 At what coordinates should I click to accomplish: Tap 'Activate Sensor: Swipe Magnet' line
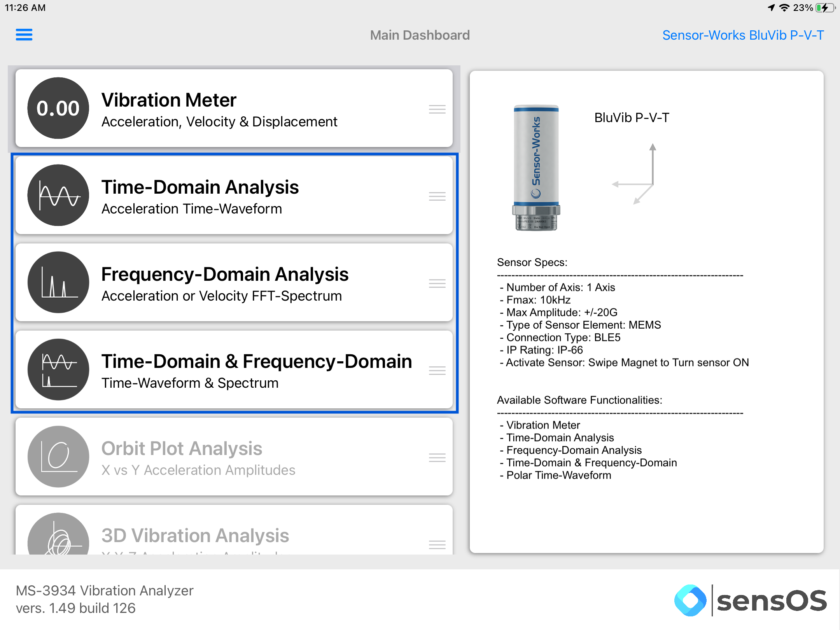pos(624,362)
